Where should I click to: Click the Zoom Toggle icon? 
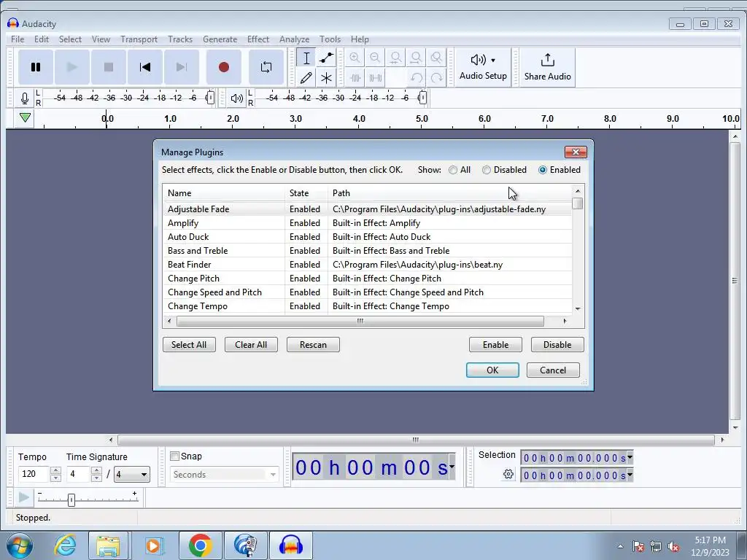[x=436, y=58]
